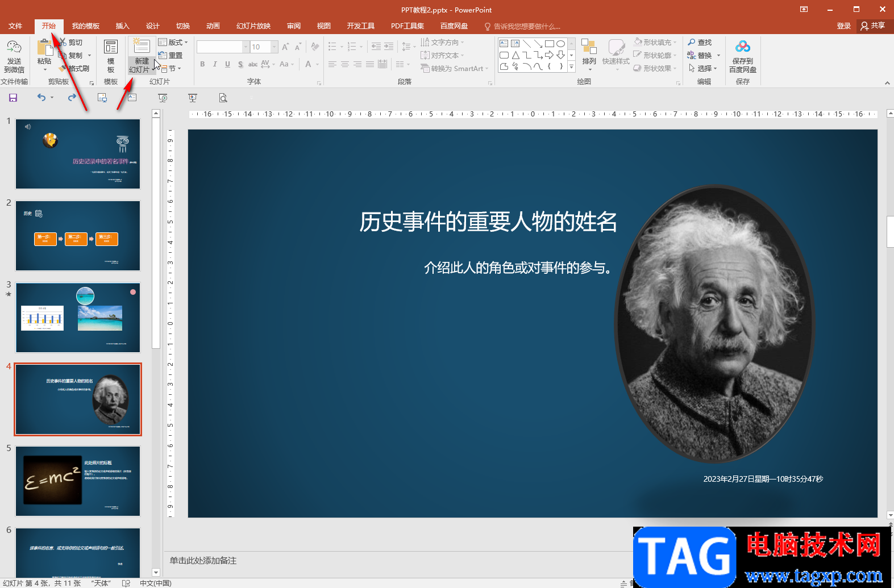The width and height of the screenshot is (894, 588).
Task: Switch to the Insert (插入) tab
Action: pos(123,26)
